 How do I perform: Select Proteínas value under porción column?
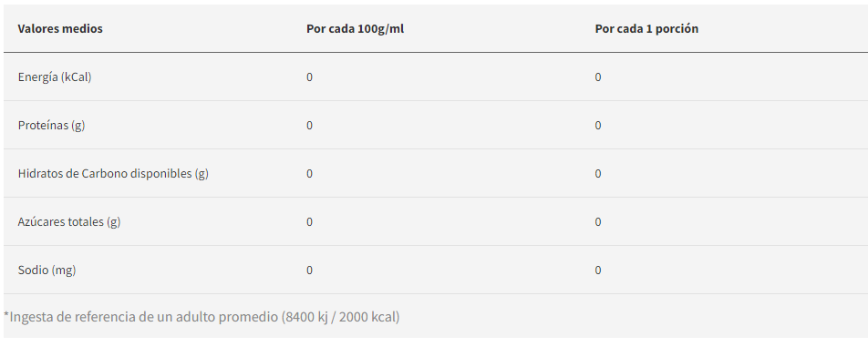pos(598,126)
